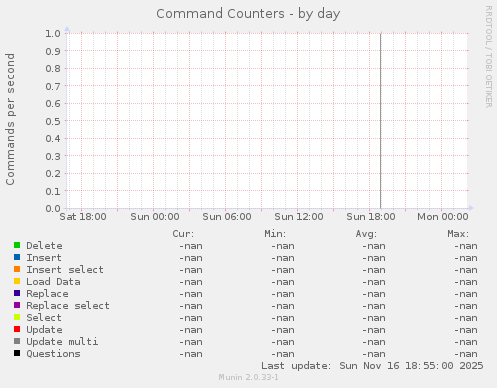This screenshot has width=497, height=388.
Task: Click the Max: column header
Action: point(458,234)
